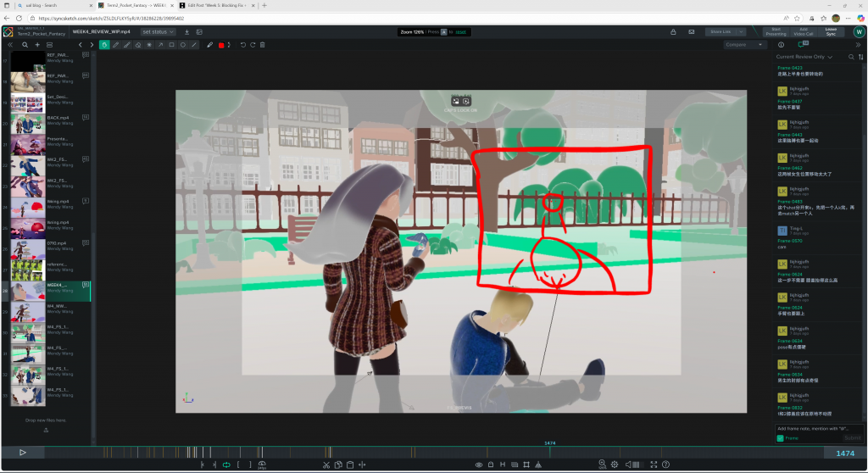Select the pencil drawing tool
Viewport: 868px width, 473px height.
[x=116, y=45]
